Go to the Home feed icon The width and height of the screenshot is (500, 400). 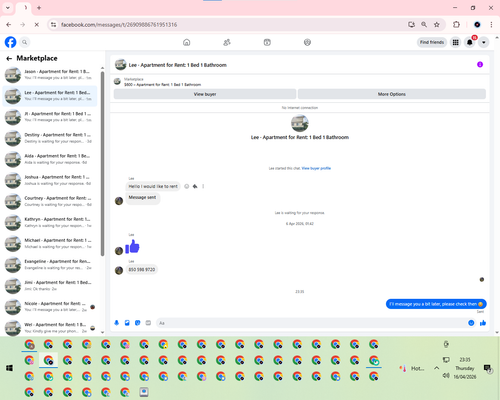pos(187,42)
